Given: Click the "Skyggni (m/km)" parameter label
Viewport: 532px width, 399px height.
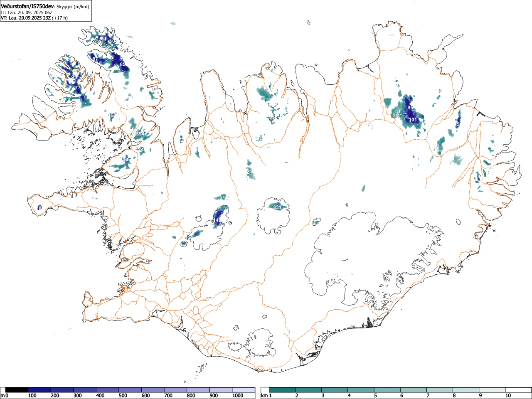Looking at the screenshot, I should [x=73, y=7].
